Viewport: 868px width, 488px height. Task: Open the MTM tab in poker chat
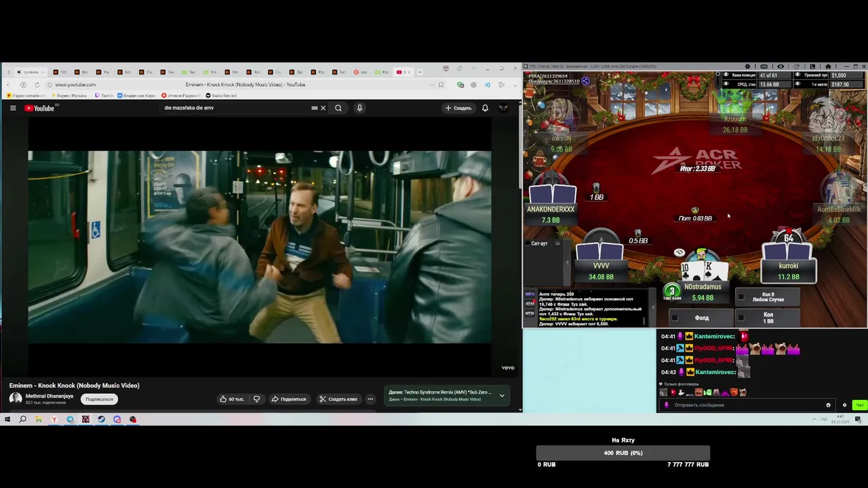[530, 314]
